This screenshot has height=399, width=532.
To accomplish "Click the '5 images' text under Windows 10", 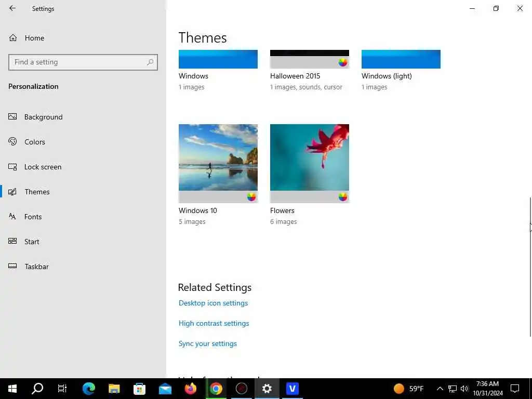I will 192,221.
